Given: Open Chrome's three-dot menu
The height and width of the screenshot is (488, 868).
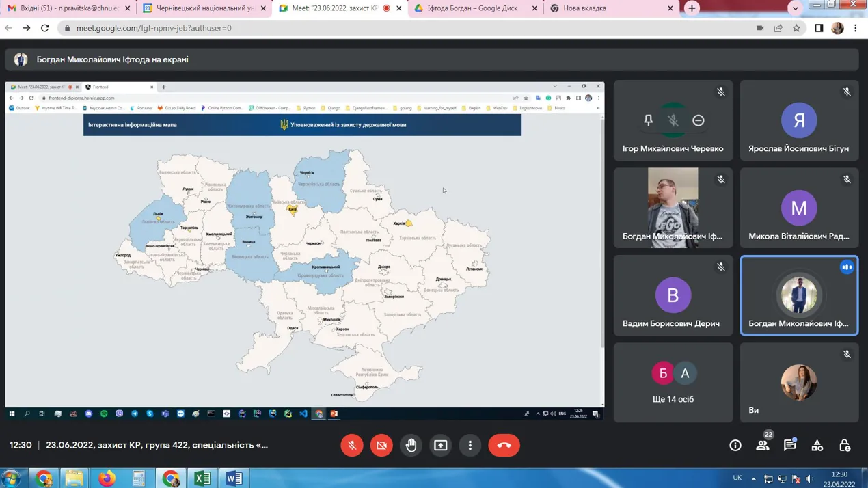Looking at the screenshot, I should pos(856,28).
